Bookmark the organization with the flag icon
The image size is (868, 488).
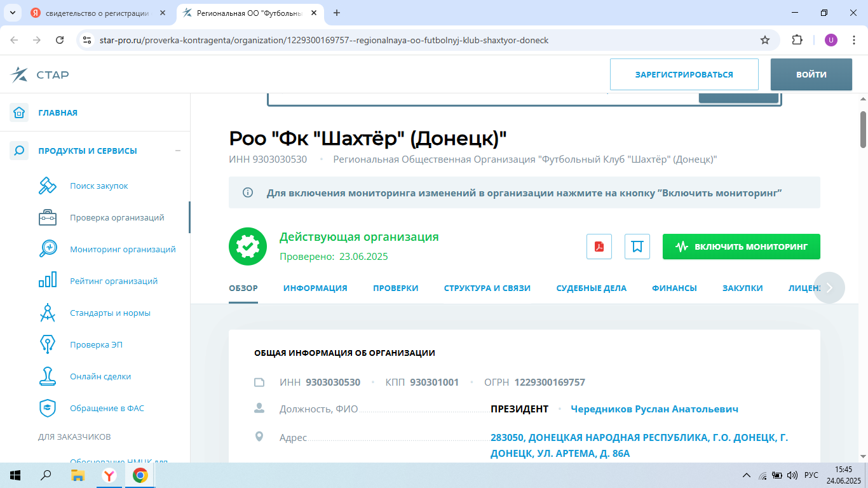637,247
